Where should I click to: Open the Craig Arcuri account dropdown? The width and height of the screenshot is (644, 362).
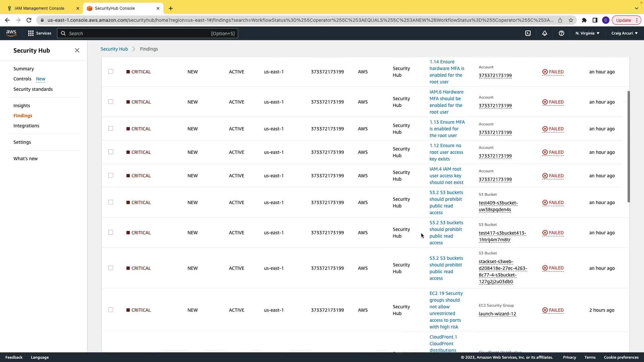[x=624, y=33]
